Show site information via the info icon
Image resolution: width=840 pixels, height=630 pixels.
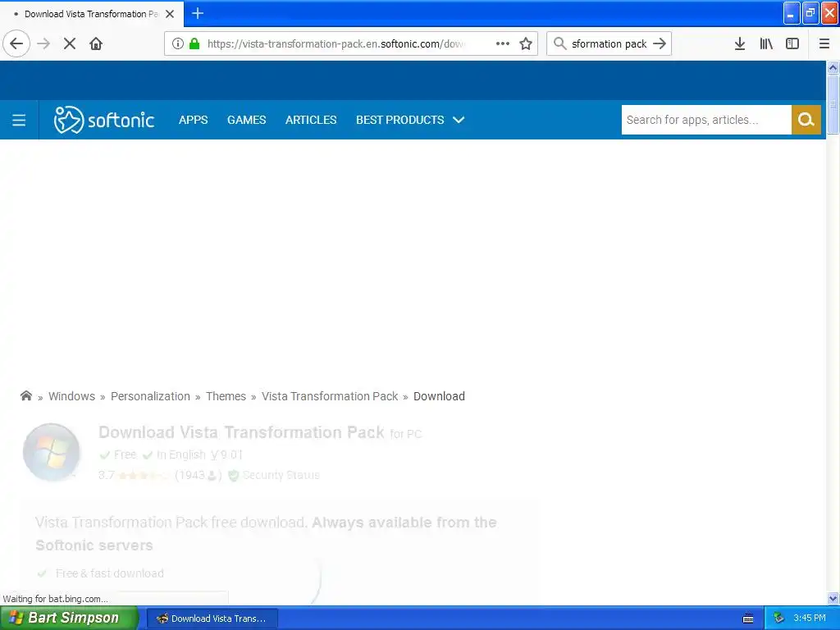click(178, 43)
